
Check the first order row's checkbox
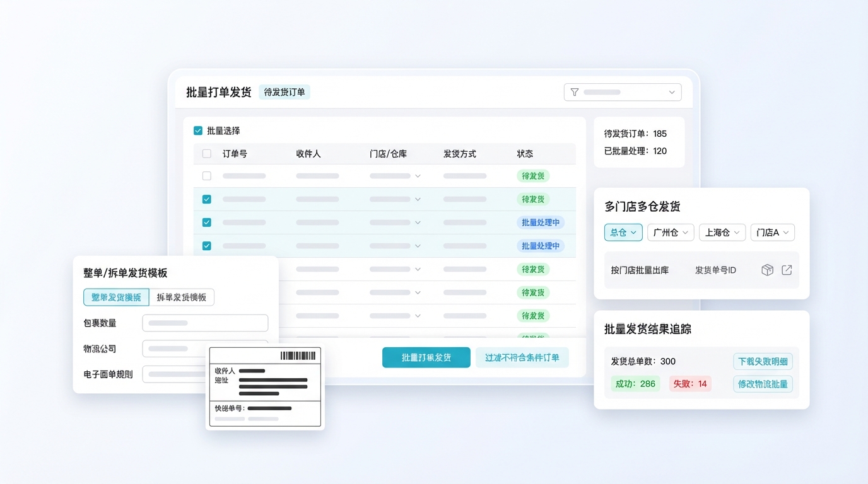click(x=207, y=176)
